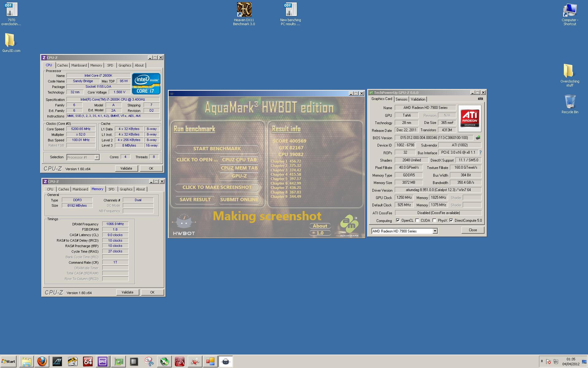588x368 pixels.
Task: Click the Close button in GPU-Z
Action: [473, 230]
